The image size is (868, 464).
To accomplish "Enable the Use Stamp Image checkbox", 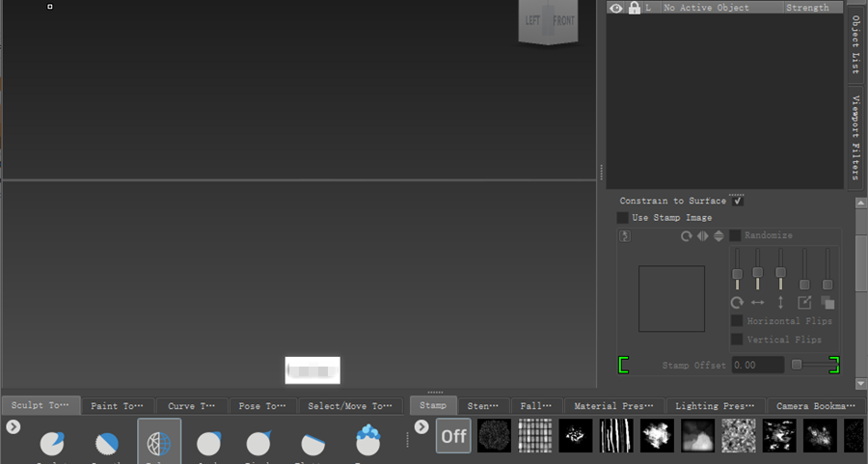I will point(623,218).
